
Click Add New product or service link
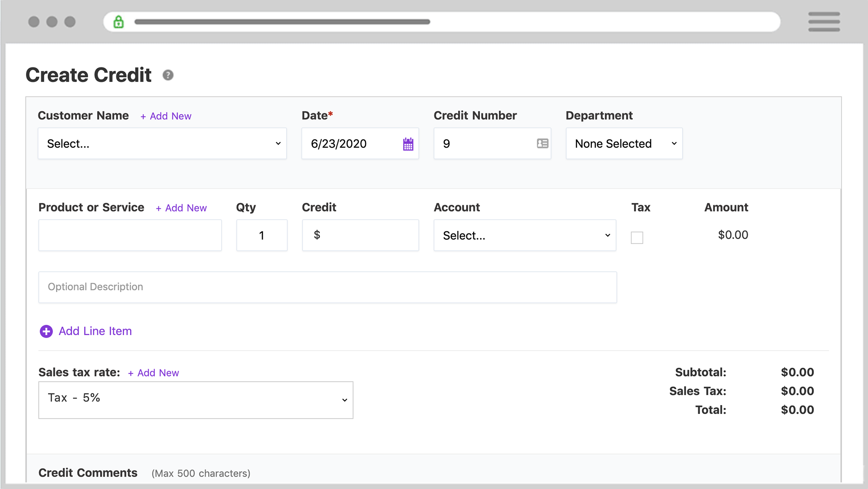coord(181,208)
